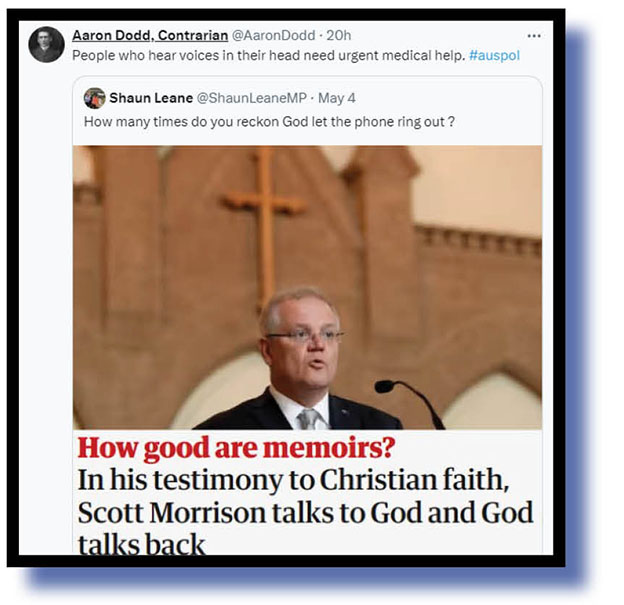Open Aaron Dodd's profile avatar

[47, 44]
